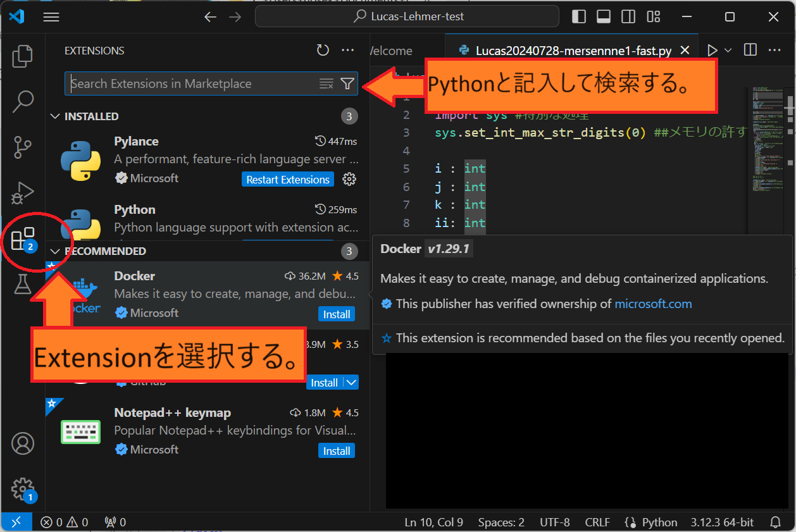
Task: Open the Source Control view
Action: tap(23, 147)
